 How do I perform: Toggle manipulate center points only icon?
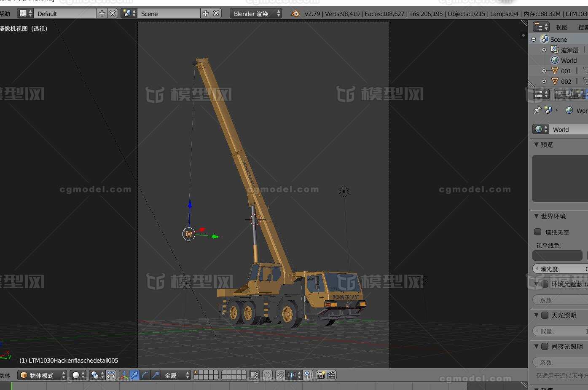111,375
